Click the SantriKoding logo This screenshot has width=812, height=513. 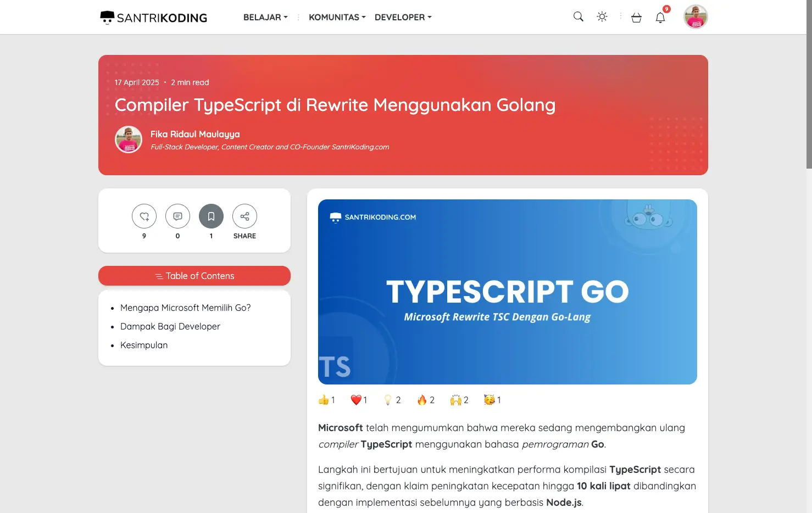coord(153,18)
